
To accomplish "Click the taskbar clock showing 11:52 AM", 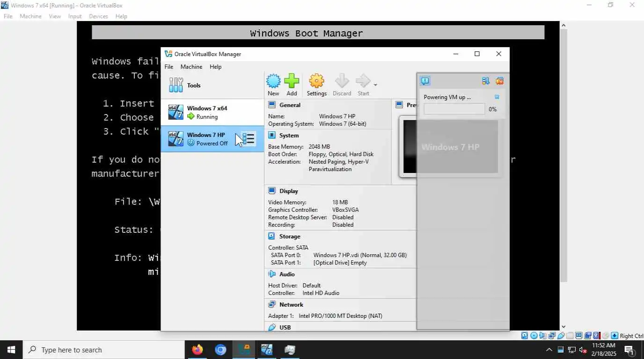I will pyautogui.click(x=604, y=350).
